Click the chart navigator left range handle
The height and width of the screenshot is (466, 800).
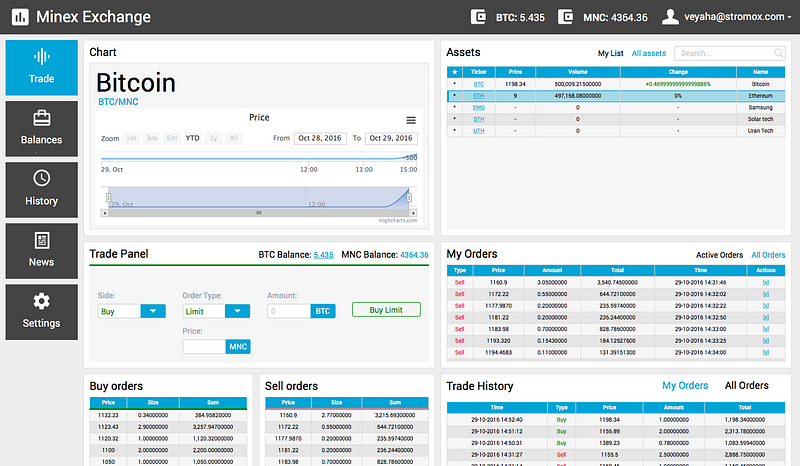[108, 197]
